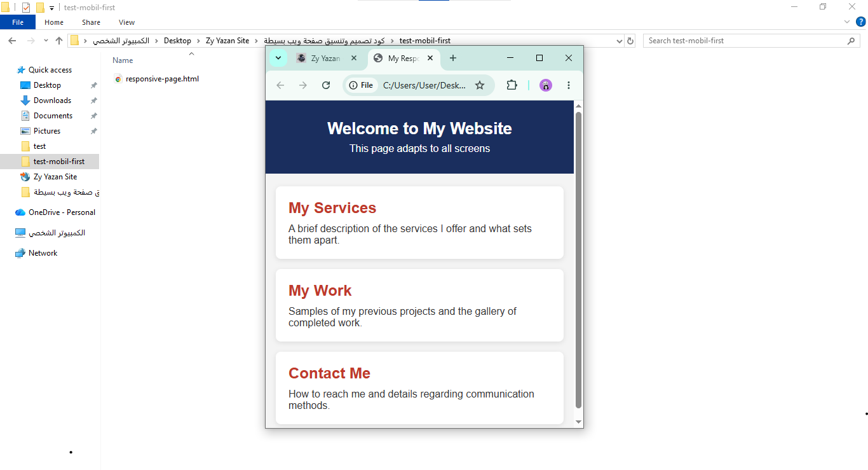Bookmark this page with the star icon

click(x=480, y=85)
